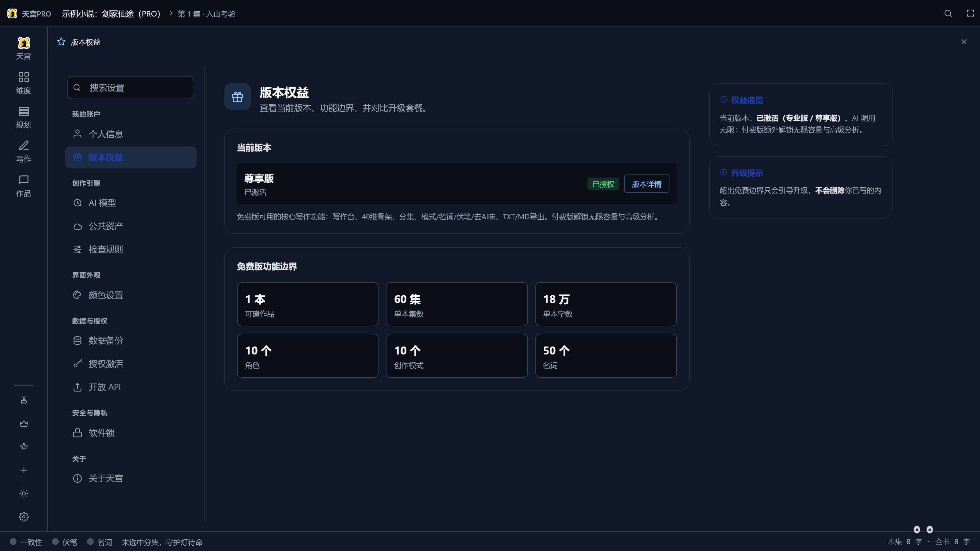
Task: Click the medal icon above the crown
Action: click(x=24, y=400)
